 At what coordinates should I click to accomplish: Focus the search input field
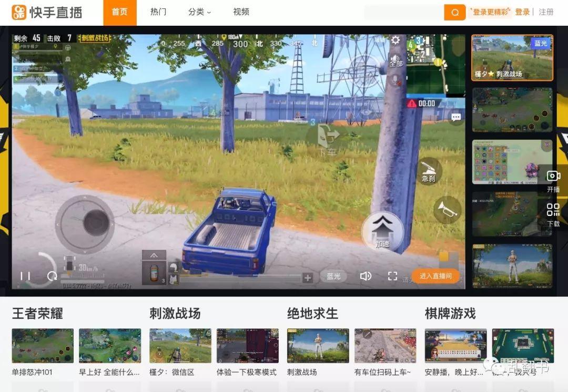tap(404, 12)
